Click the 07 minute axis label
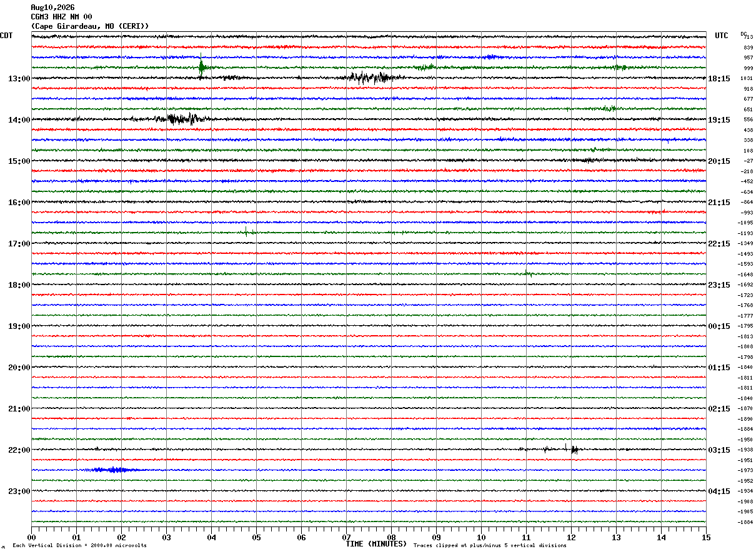This screenshot has height=554, width=756. coord(346,537)
